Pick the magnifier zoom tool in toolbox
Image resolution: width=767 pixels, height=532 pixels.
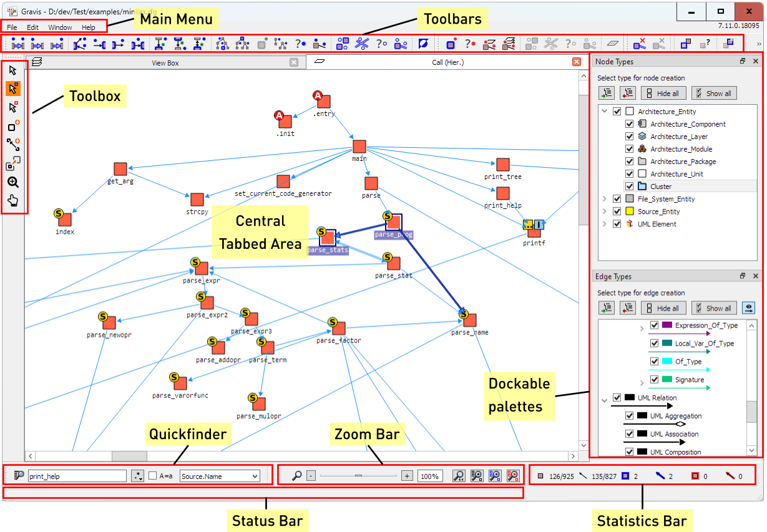[13, 182]
